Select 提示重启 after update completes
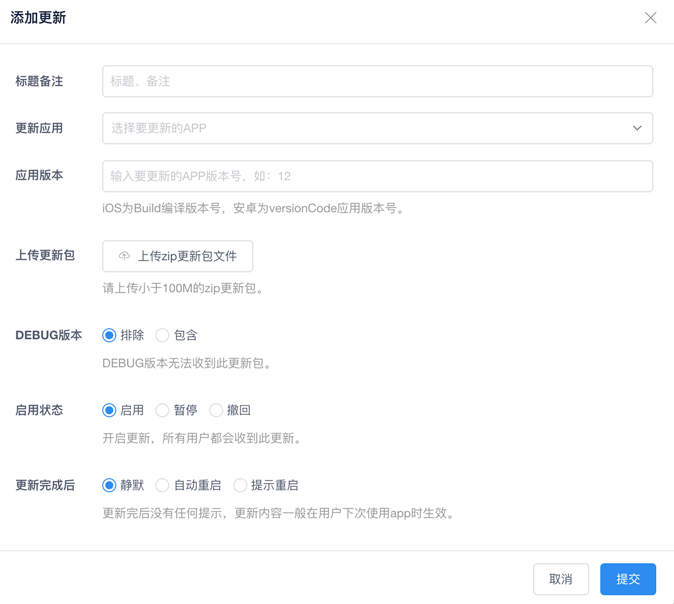 [266, 485]
